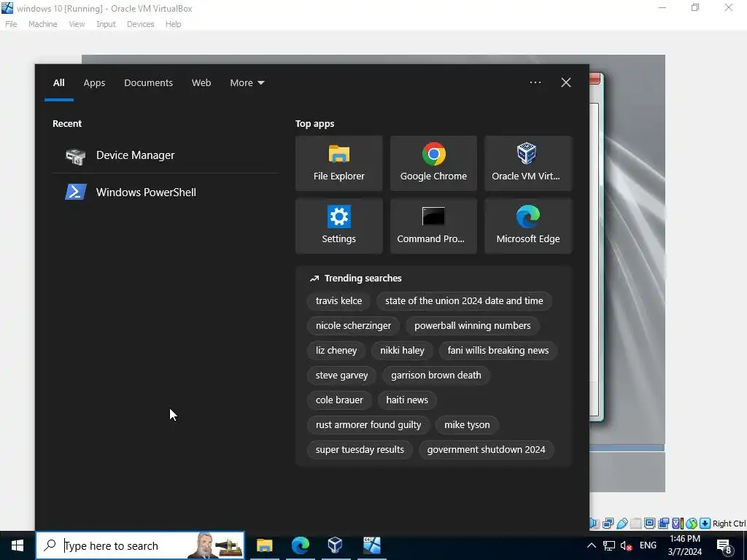Click VirtualBox USB devices status icon
This screenshot has width=747, height=560.
(x=622, y=524)
